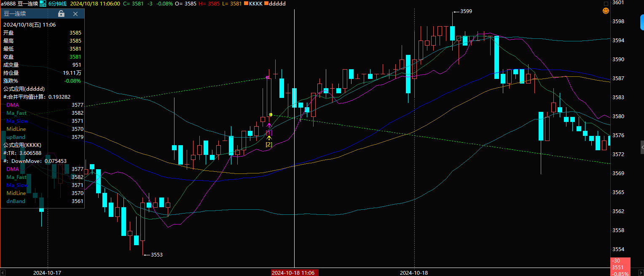Image resolution: width=644 pixels, height=276 pixels.
Task: Click the 3601 price scale label
Action: coord(618,3)
